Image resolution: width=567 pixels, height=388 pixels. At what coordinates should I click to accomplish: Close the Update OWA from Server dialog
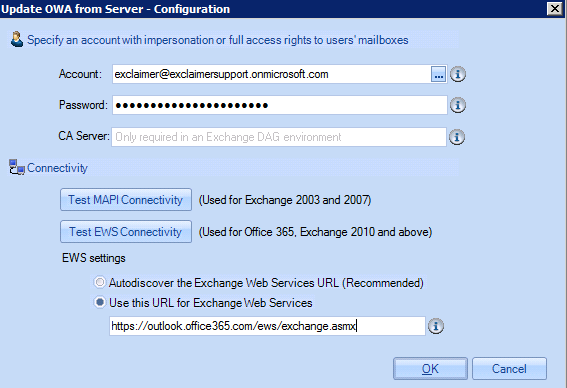pos(555,8)
